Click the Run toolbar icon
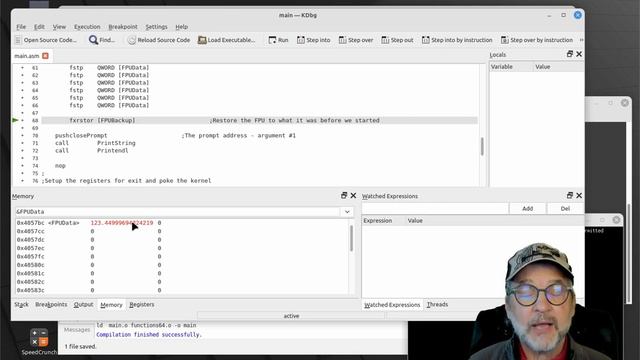This screenshot has height=360, width=640. [272, 40]
